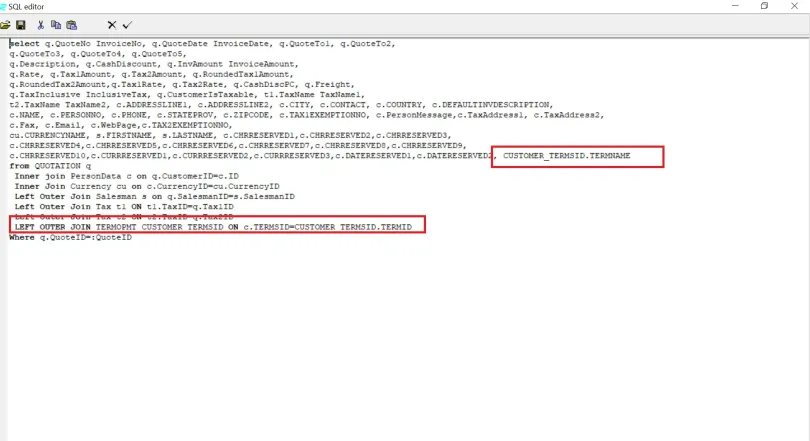Click the 'select' keyword on first line

24,44
